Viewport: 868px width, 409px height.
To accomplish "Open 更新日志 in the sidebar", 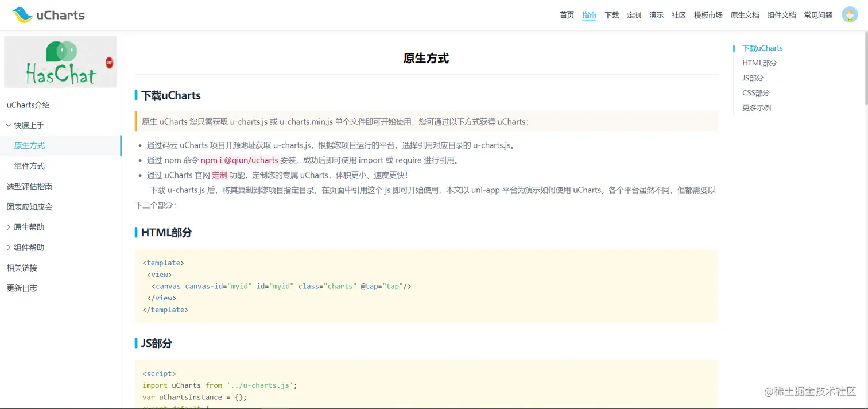I will tap(22, 288).
